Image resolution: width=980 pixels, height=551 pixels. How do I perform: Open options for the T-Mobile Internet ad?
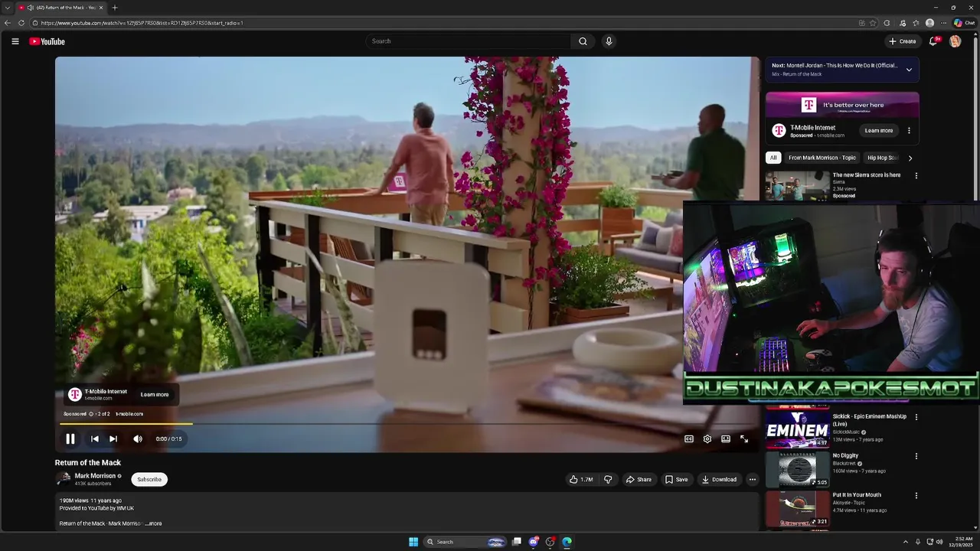pos(909,131)
